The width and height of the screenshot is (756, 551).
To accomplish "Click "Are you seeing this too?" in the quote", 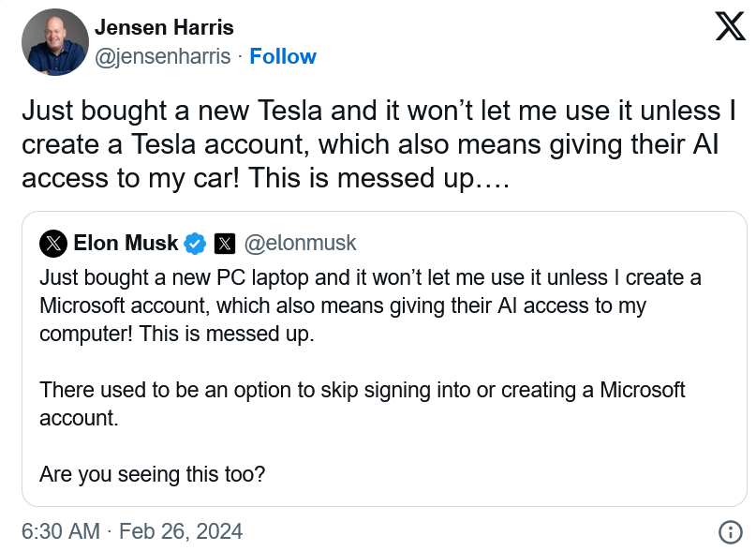I will tap(152, 474).
